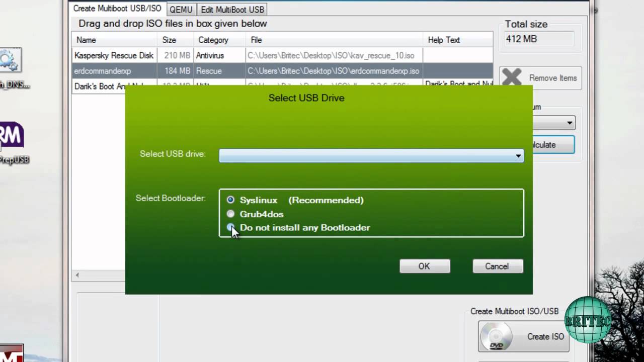Choose the Grub4dos bootloader radio button
644x362 pixels.
click(x=230, y=214)
